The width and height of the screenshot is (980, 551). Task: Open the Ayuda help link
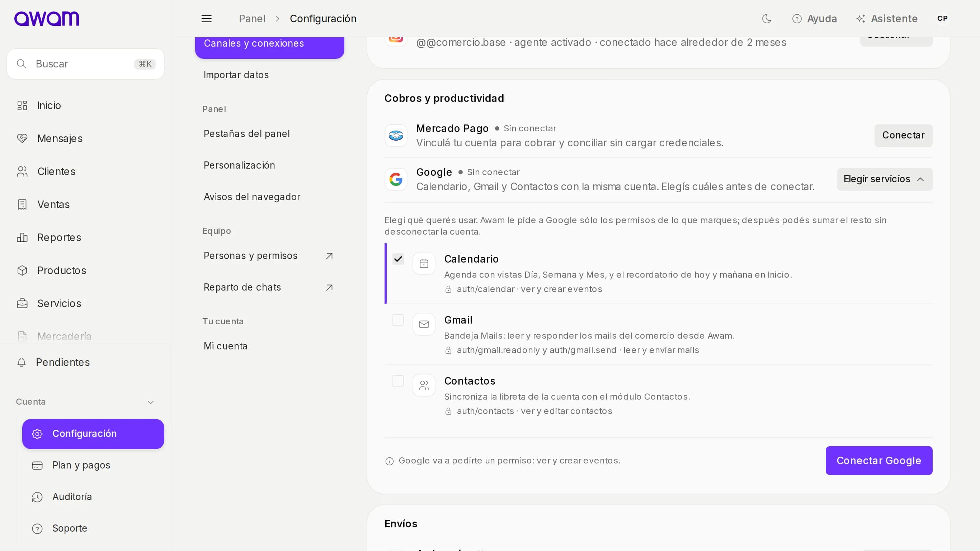click(x=814, y=18)
